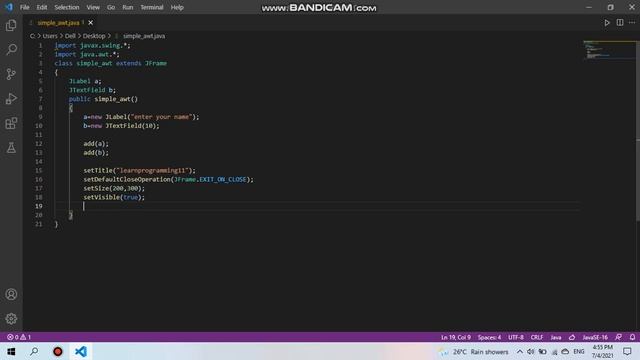Open the Terminal menu
The width and height of the screenshot is (640, 360).
[x=151, y=7]
